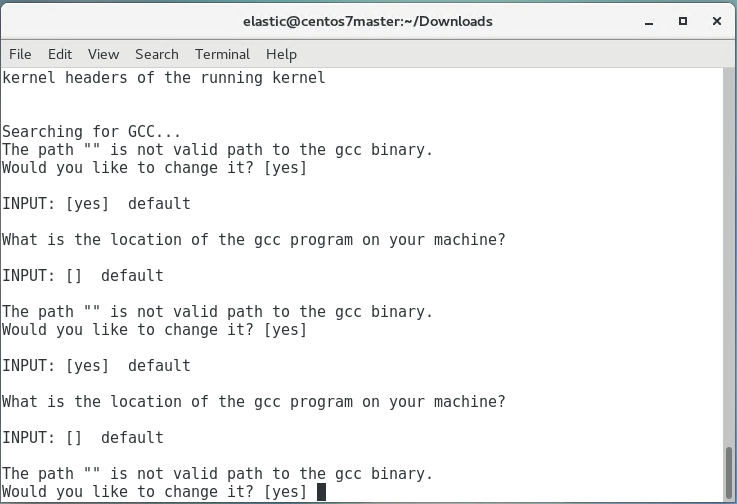Open the Edit menu
The image size is (737, 504).
tap(60, 54)
